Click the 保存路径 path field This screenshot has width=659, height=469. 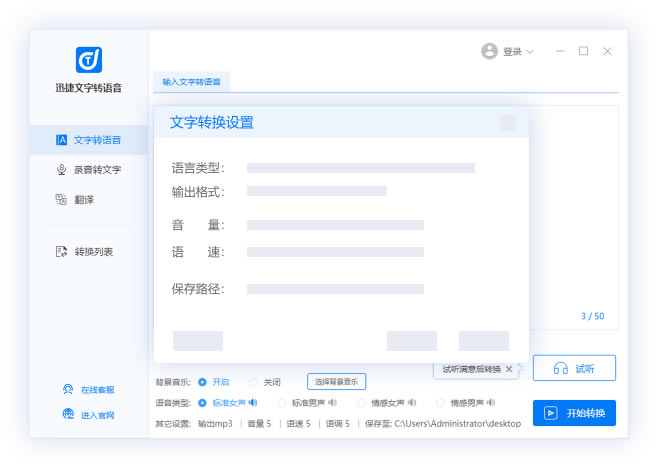335,289
